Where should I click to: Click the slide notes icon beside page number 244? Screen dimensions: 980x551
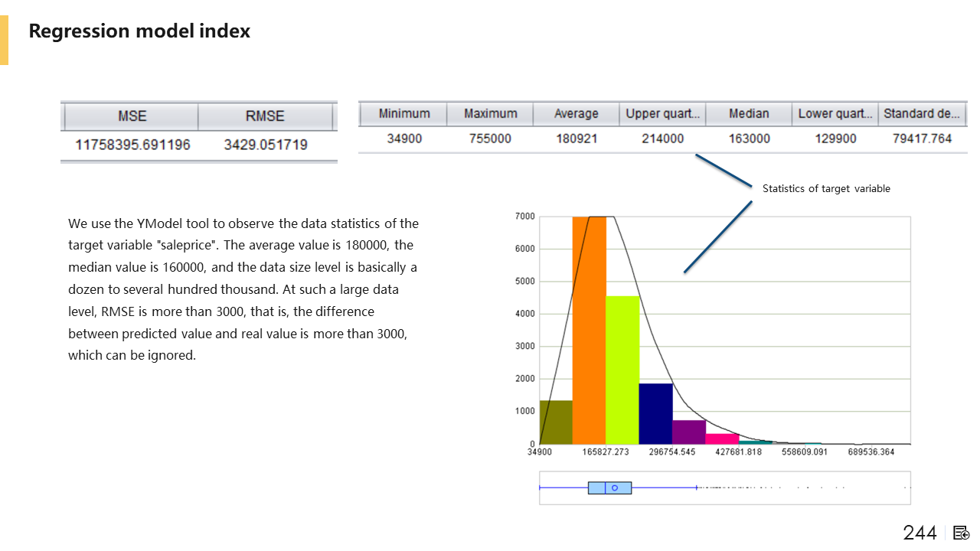(962, 533)
